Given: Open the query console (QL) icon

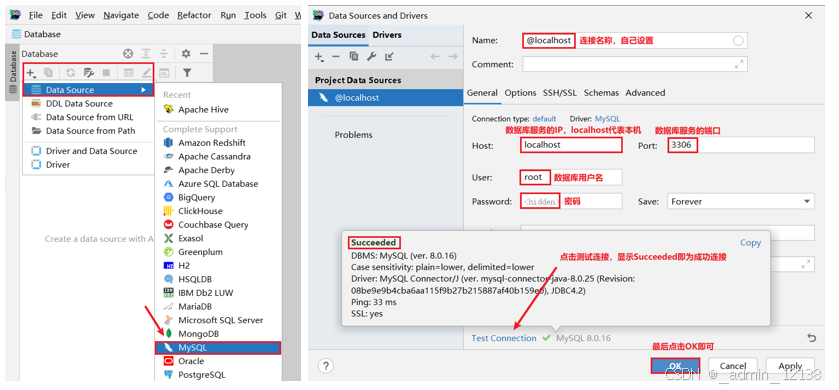Looking at the screenshot, I should coord(164,73).
